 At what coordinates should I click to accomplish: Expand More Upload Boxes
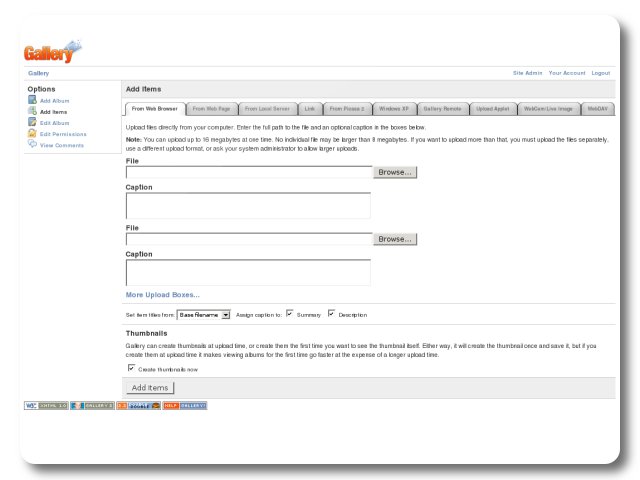[x=162, y=295]
